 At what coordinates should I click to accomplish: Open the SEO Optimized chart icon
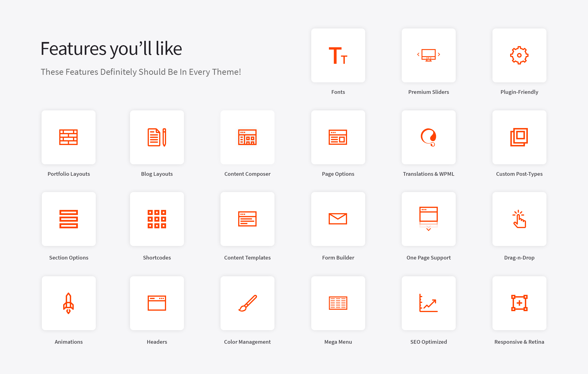point(429,303)
